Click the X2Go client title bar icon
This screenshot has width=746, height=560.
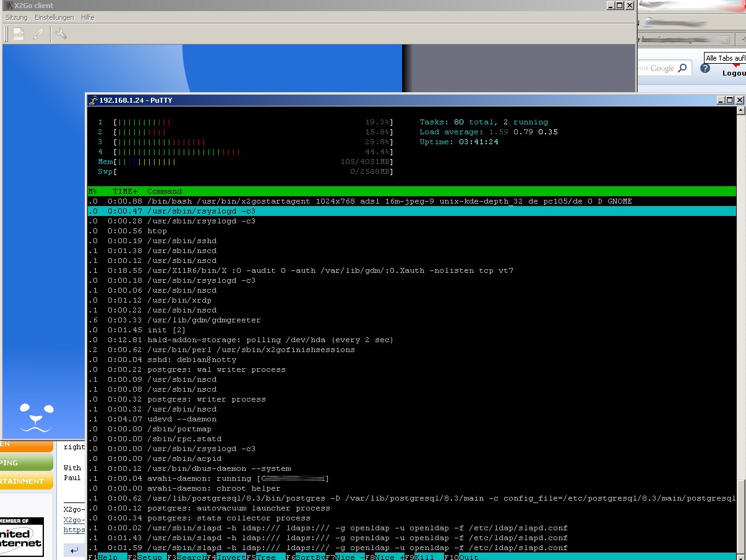click(x=8, y=5)
